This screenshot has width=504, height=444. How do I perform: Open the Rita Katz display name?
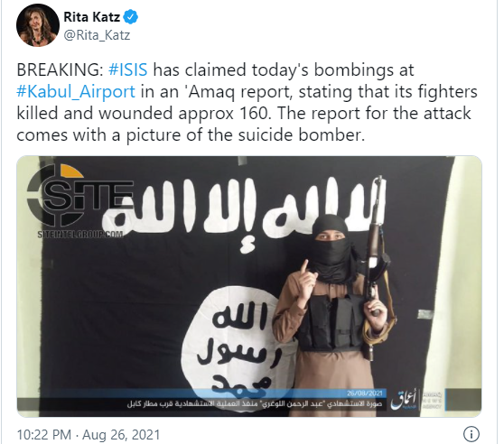[91, 16]
